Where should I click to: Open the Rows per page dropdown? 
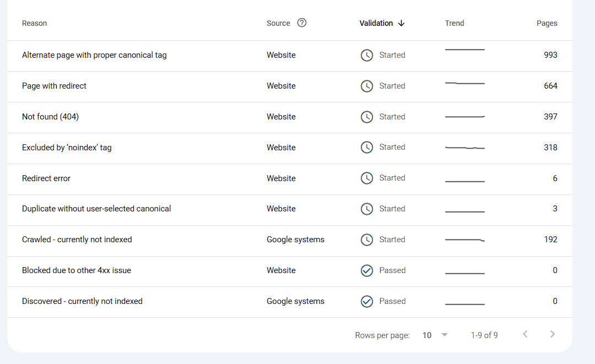[435, 335]
